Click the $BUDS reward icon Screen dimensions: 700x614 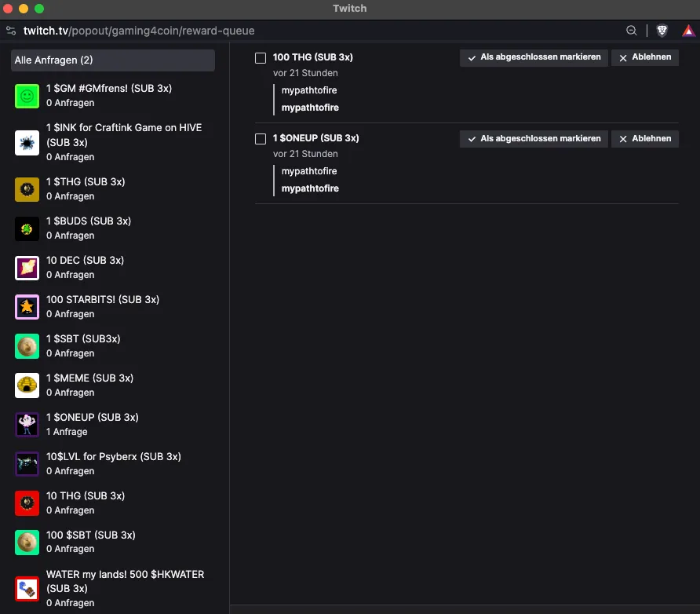(27, 228)
